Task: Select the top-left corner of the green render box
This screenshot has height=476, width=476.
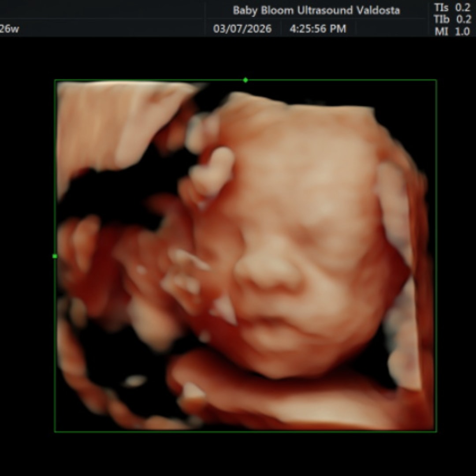Action: click(x=55, y=80)
